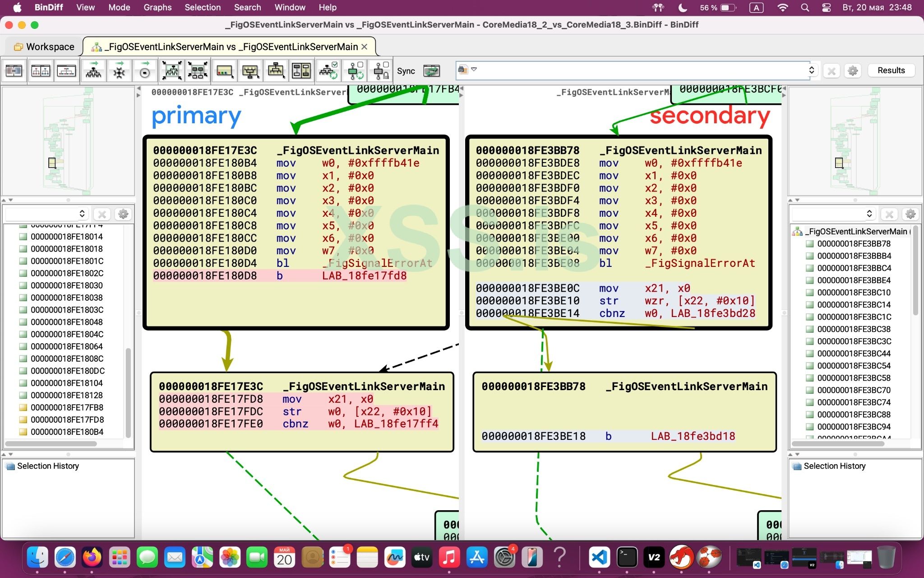The width and height of the screenshot is (924, 578).
Task: Open the split primary and secondary graph view
Action: pyautogui.click(x=41, y=71)
